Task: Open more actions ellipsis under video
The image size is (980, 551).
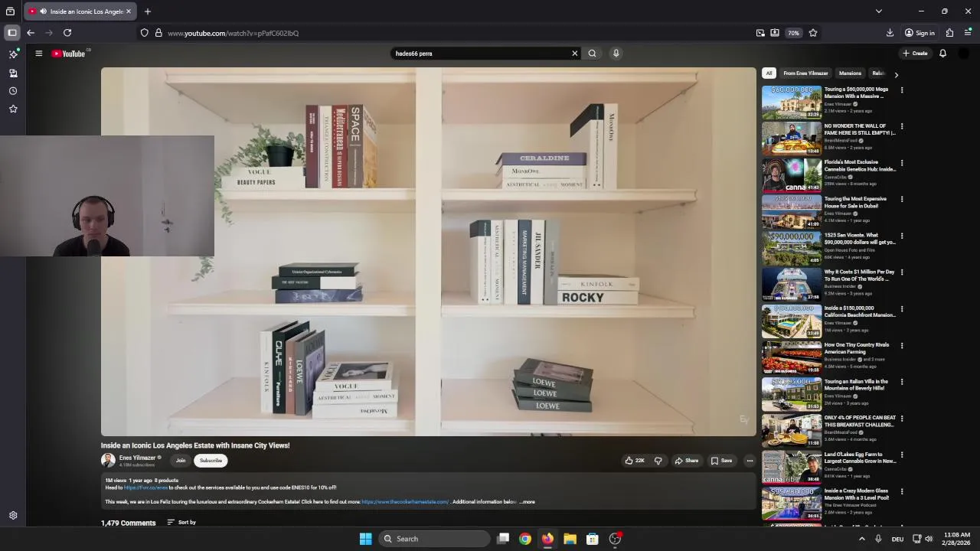Action: (x=750, y=461)
